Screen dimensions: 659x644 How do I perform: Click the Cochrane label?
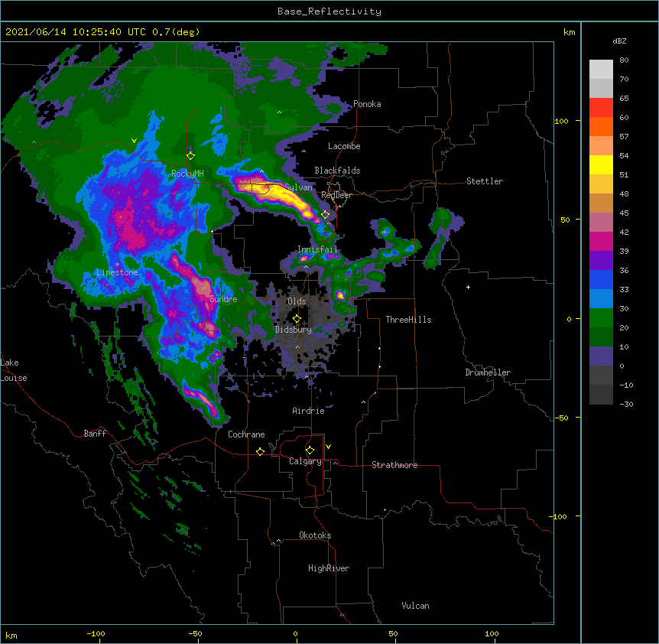246,434
